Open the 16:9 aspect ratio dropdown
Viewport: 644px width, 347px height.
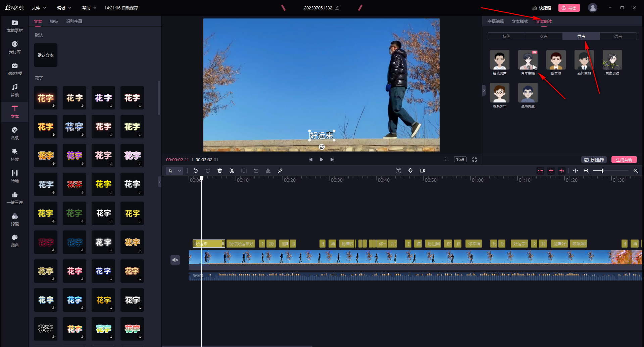coord(460,160)
